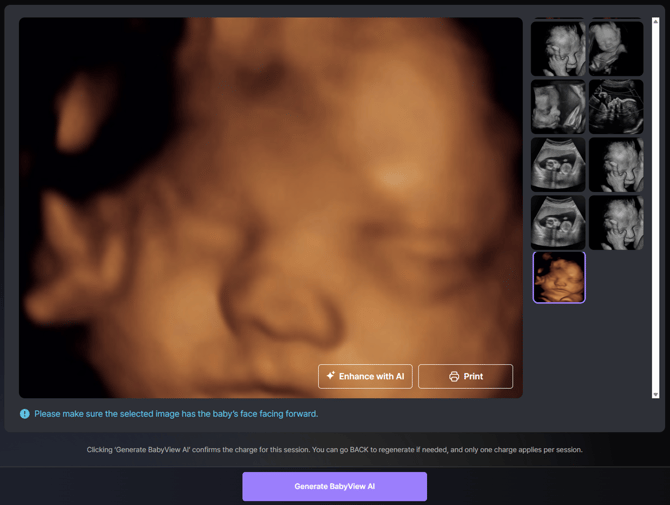
Task: Select the highlighted orange 3D baby face thumbnail
Action: (x=559, y=277)
